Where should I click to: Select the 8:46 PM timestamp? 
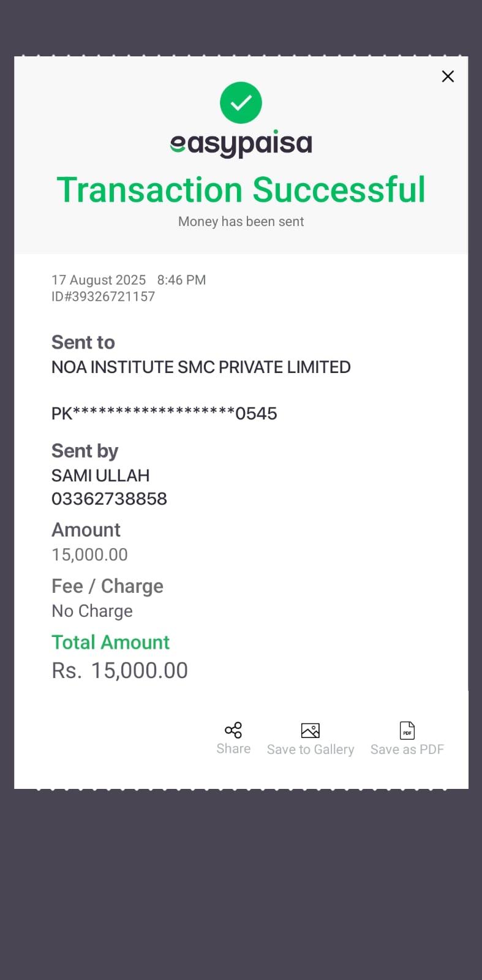(181, 280)
